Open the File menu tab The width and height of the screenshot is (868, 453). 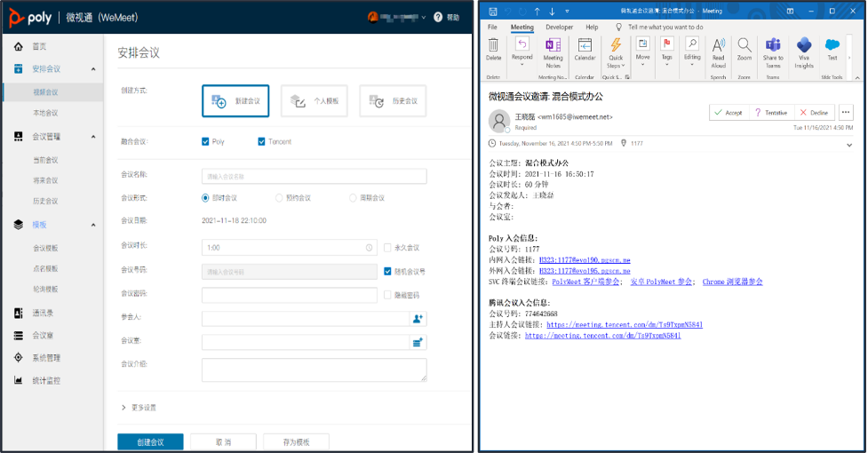pos(492,28)
